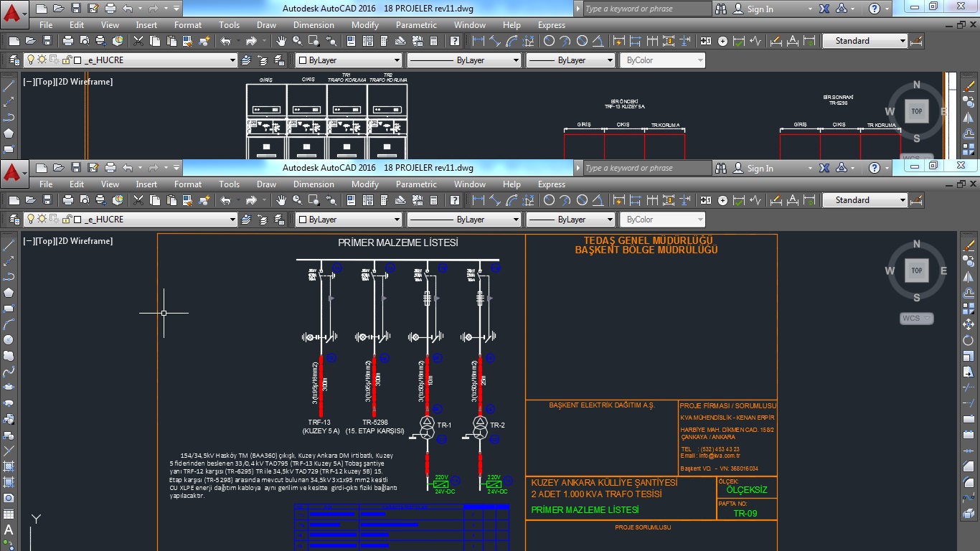Expand the Standard dimension style dropdown, lower window
The height and width of the screenshot is (551, 980).
[903, 200]
